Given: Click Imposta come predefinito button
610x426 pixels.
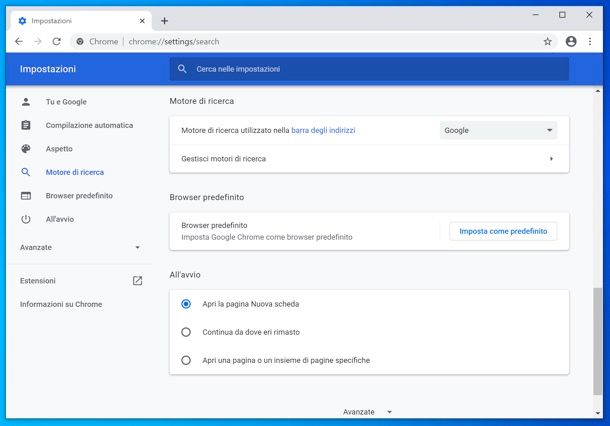Looking at the screenshot, I should 503,231.
